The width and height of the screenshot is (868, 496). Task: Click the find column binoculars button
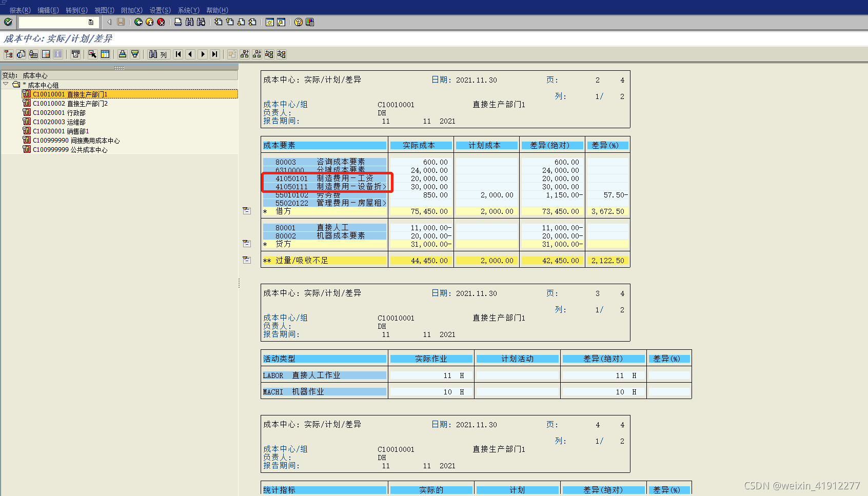click(158, 54)
